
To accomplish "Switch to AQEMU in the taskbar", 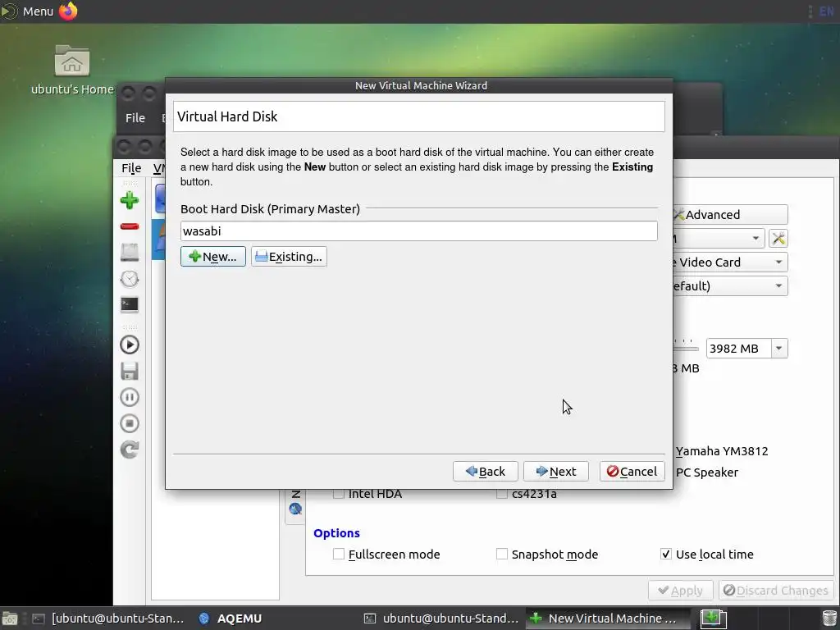I will (231, 619).
